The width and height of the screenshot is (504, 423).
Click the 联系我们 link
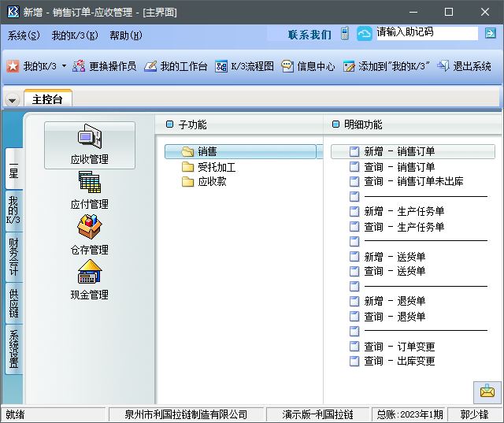tap(309, 35)
